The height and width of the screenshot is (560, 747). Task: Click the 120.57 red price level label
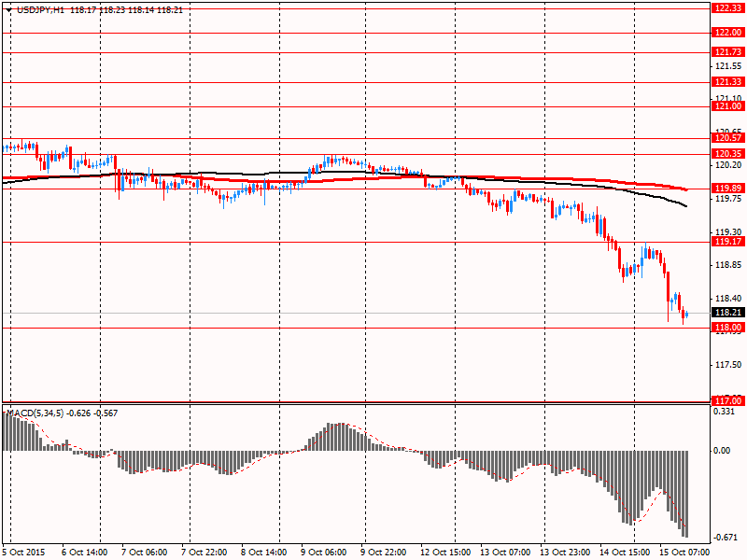727,138
